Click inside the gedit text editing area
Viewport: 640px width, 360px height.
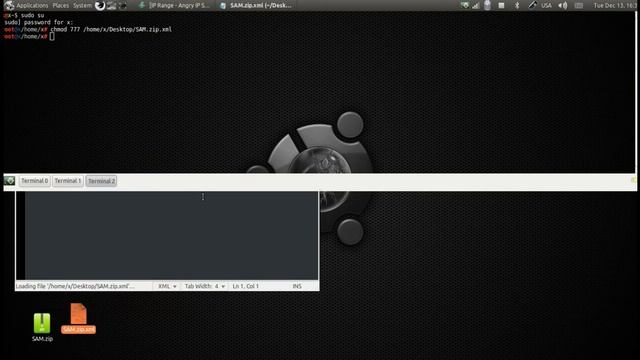pyautogui.click(x=171, y=236)
